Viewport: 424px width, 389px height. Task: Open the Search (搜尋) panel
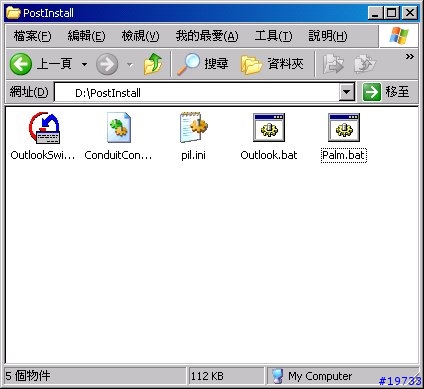pyautogui.click(x=202, y=64)
